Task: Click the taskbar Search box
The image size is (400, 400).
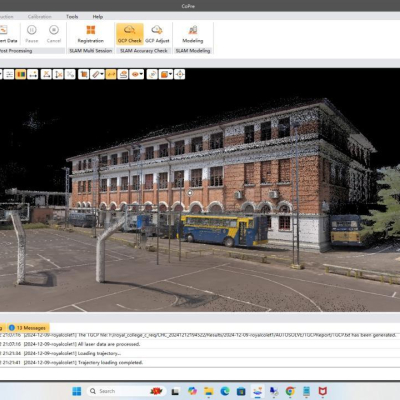Action: coord(125,391)
